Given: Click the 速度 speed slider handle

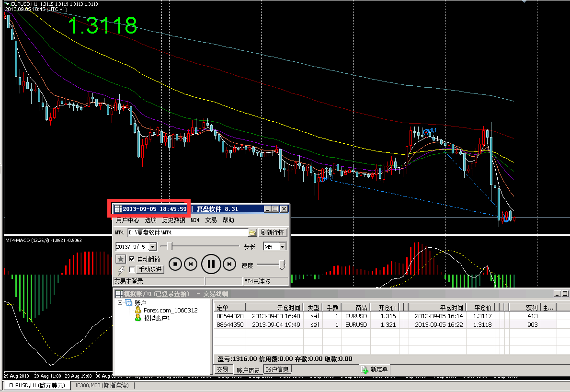Looking at the screenshot, I should [282, 265].
